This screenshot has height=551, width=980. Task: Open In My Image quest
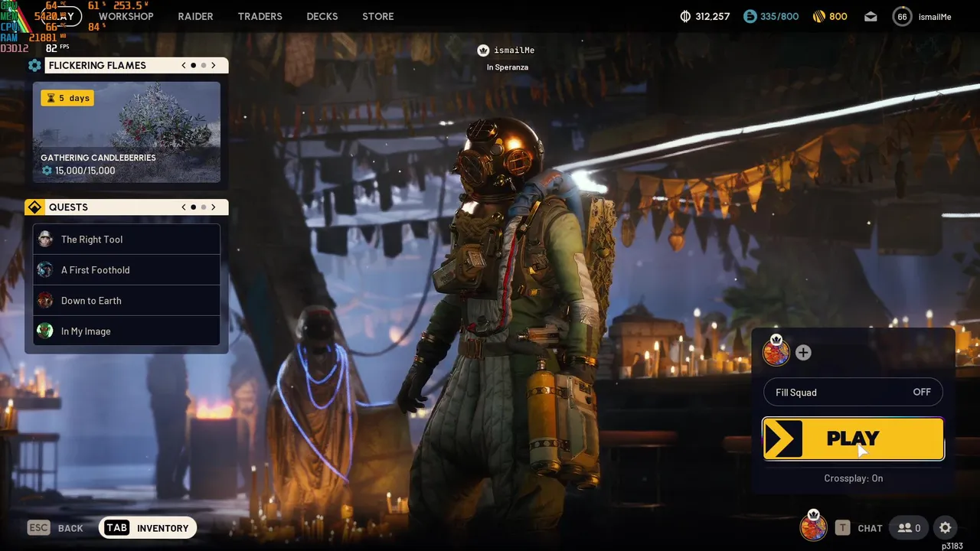pos(126,331)
